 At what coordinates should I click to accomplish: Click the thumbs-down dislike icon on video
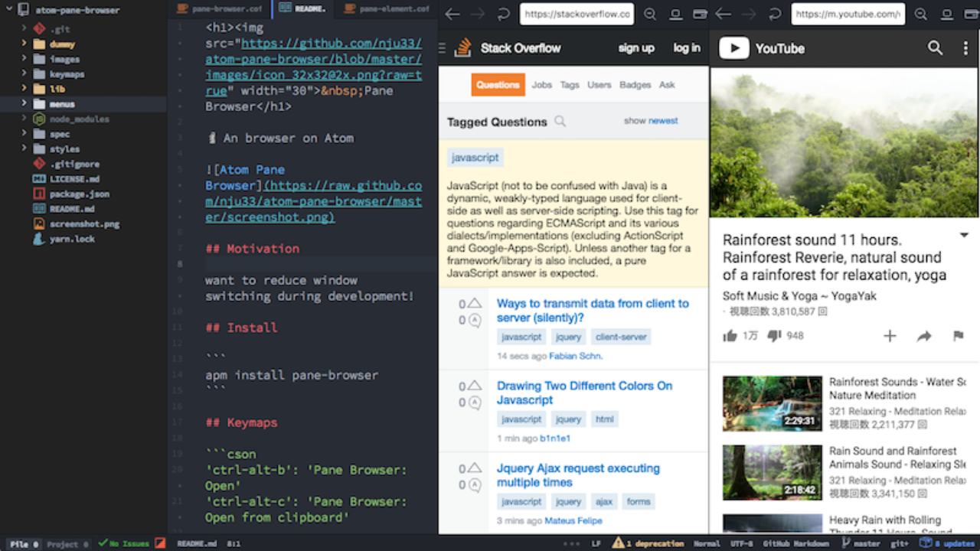(774, 336)
